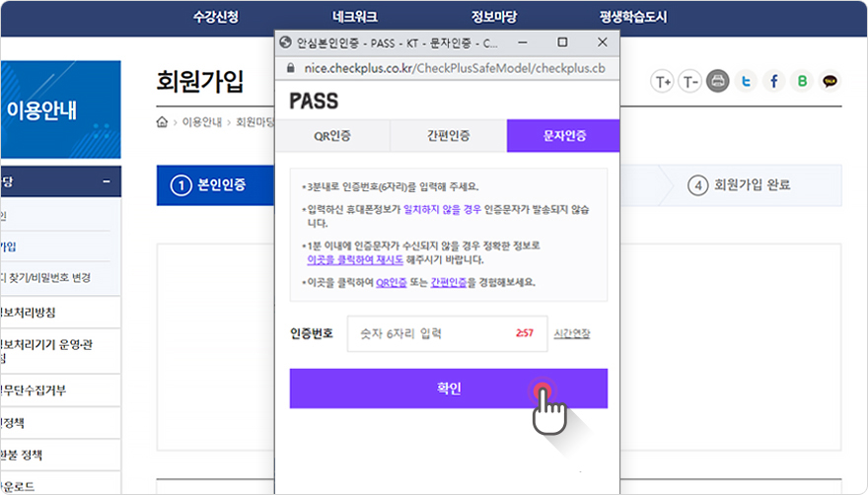Screen dimensions: 868x495
Task: Click the 이용안내 blue sidebar banner
Action: coord(61,109)
